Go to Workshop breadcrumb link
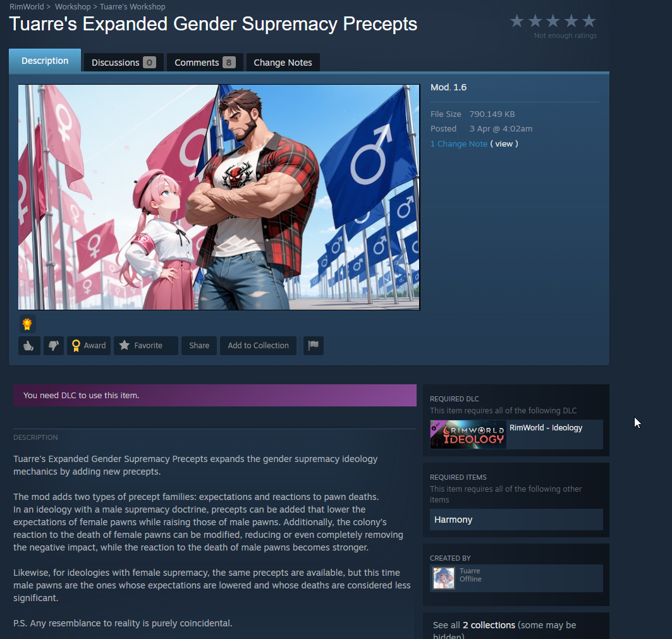This screenshot has height=639, width=672. 73,7
